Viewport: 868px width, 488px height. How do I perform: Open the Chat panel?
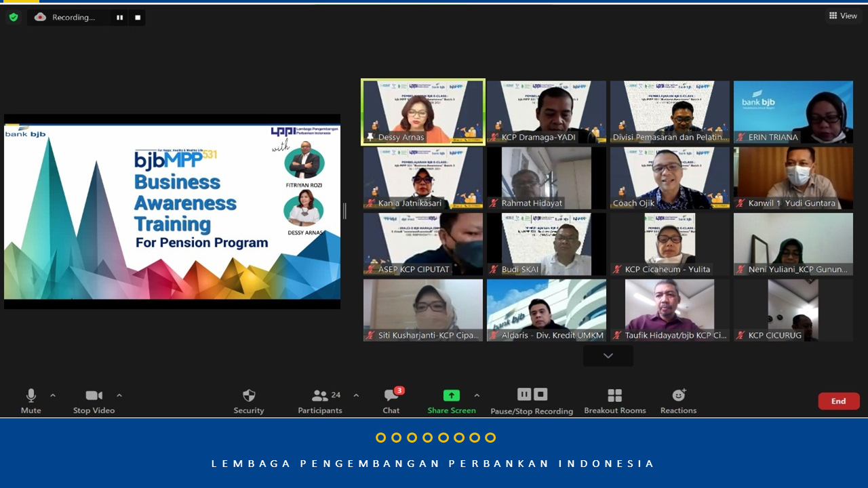click(x=391, y=401)
